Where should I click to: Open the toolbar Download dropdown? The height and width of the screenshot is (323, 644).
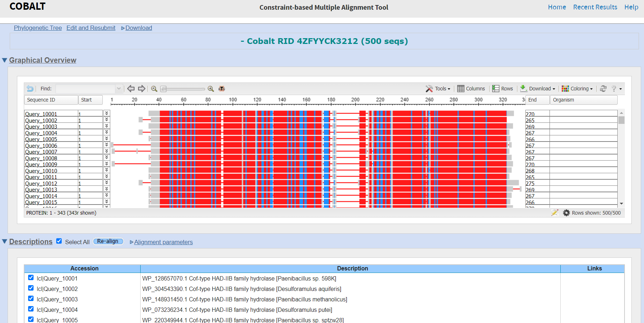538,89
